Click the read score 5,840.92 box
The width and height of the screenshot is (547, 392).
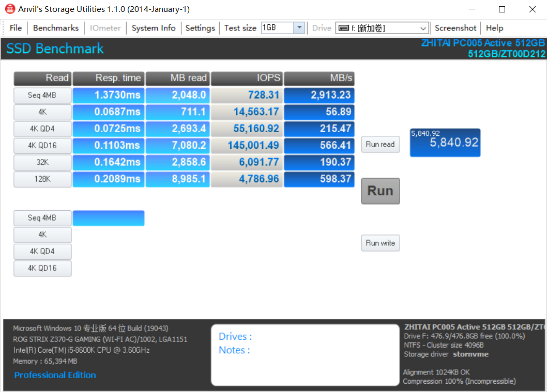click(x=445, y=143)
